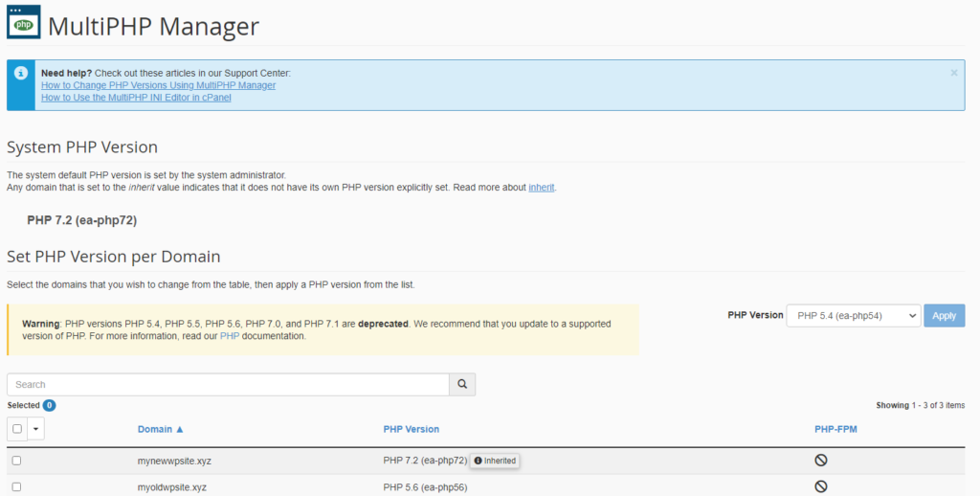Sort by the PHP-FPM column header
Screen dimensions: 980x496
pyautogui.click(x=835, y=429)
